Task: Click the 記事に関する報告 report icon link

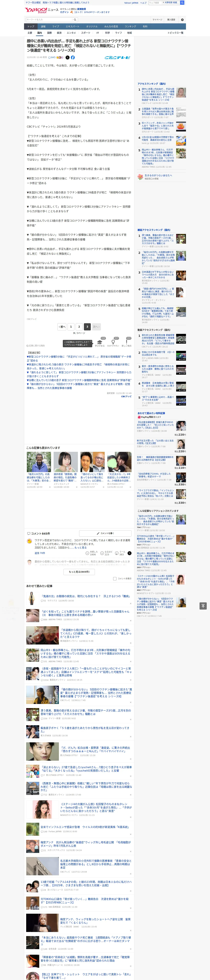Action: [36, 346]
